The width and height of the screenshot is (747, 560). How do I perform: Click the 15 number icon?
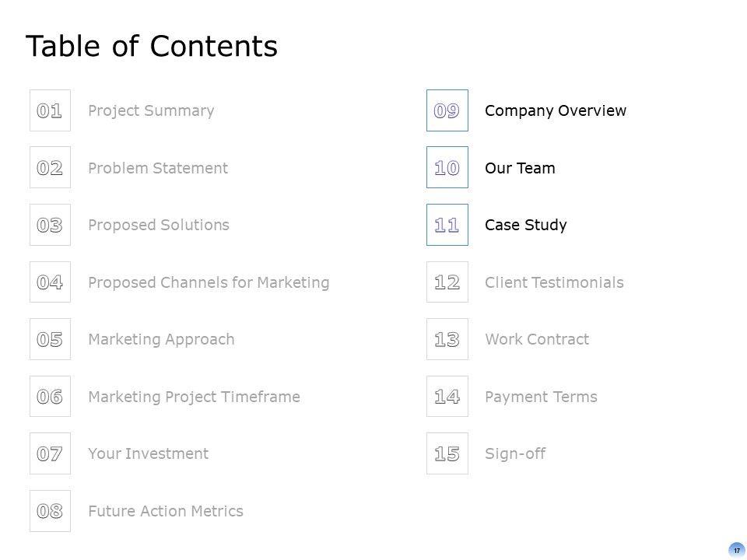coord(447,453)
